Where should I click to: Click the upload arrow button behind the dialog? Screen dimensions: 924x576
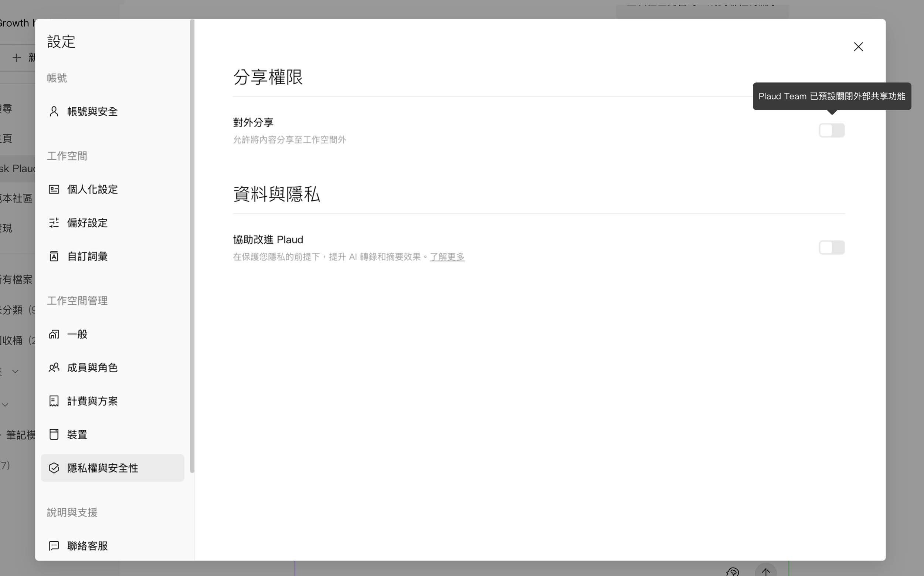765,571
